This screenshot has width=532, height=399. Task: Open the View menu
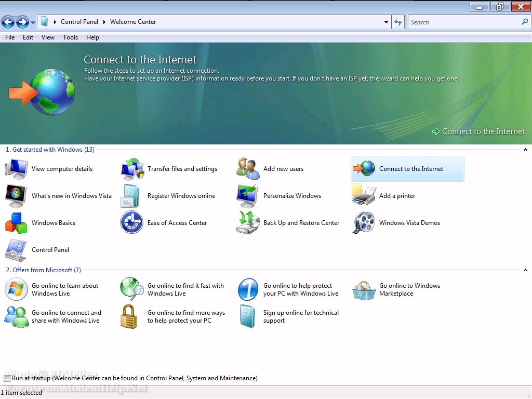(48, 37)
